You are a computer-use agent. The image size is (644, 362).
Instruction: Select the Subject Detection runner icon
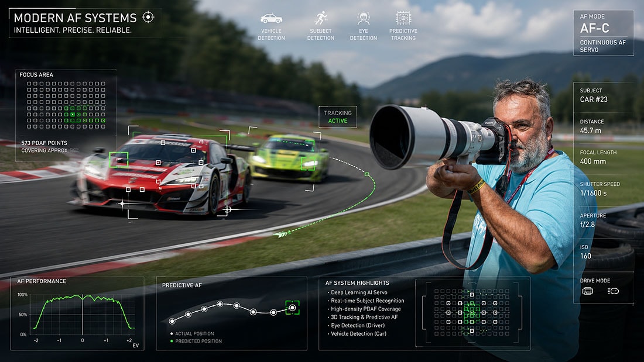click(x=321, y=19)
